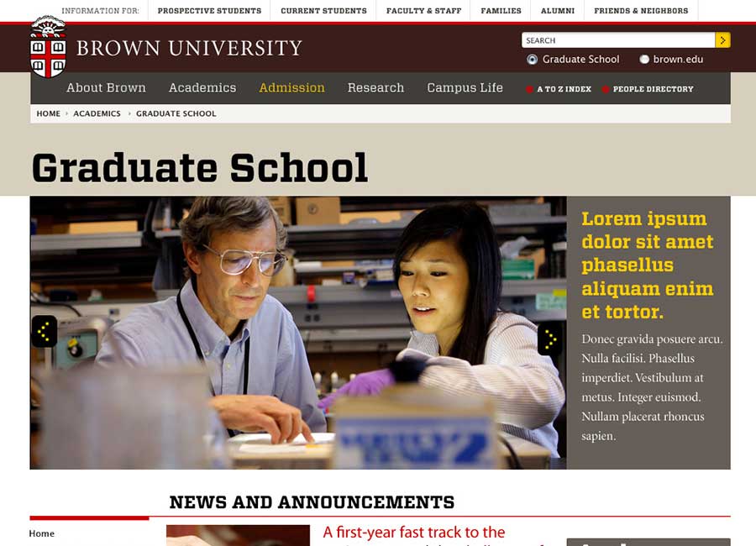Focus the Search input field
The width and height of the screenshot is (756, 546).
pyautogui.click(x=618, y=40)
